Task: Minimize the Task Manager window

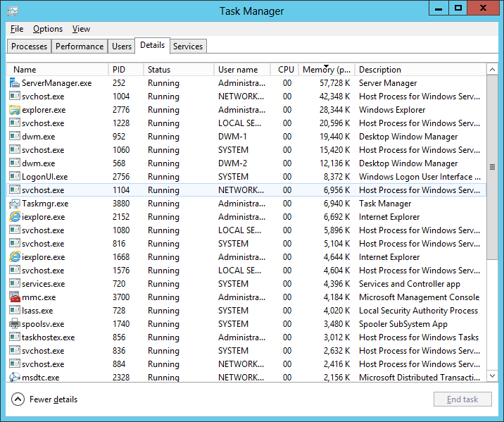Action: point(439,8)
